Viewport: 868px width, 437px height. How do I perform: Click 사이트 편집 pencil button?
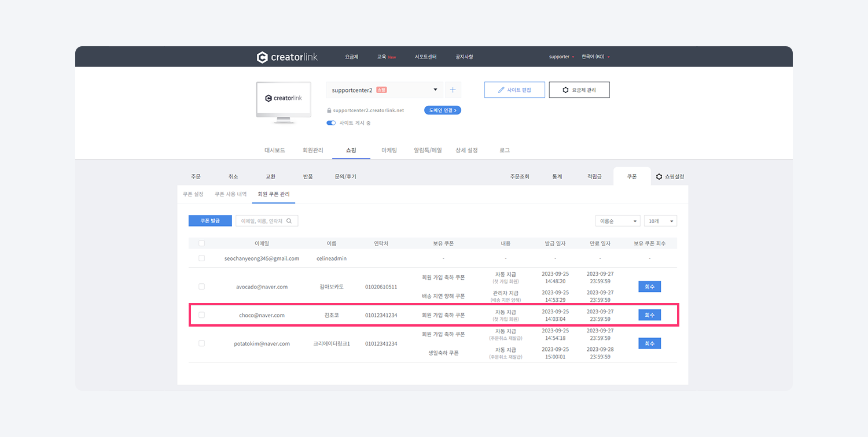pyautogui.click(x=514, y=90)
